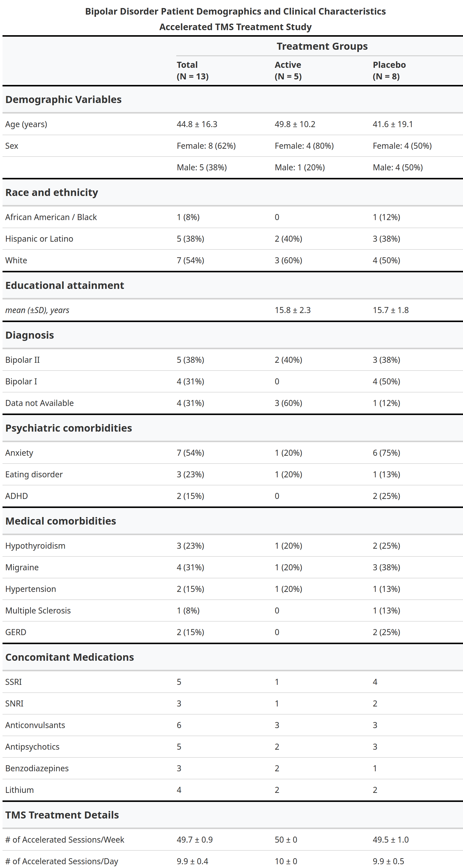The height and width of the screenshot is (868, 463).
Task: Click the Psychiatric comorbidities section heading
Action: (x=69, y=428)
